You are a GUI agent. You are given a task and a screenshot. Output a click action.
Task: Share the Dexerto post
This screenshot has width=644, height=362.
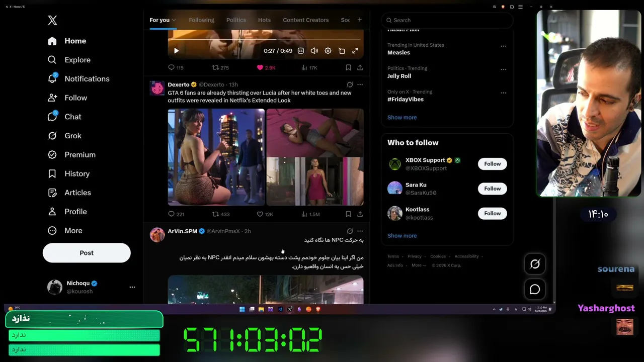coord(360,214)
